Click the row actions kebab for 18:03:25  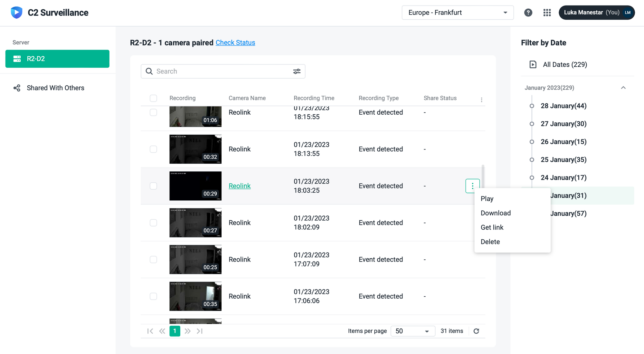[472, 186]
